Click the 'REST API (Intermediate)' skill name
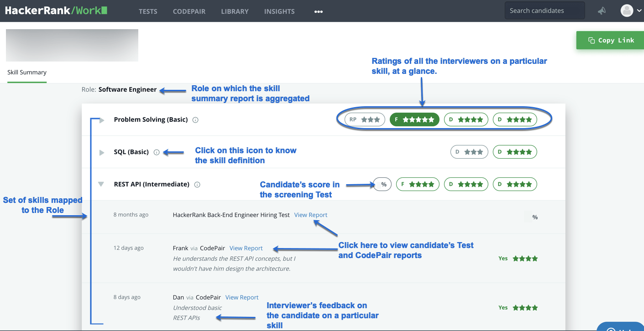644x331 pixels. pyautogui.click(x=152, y=184)
